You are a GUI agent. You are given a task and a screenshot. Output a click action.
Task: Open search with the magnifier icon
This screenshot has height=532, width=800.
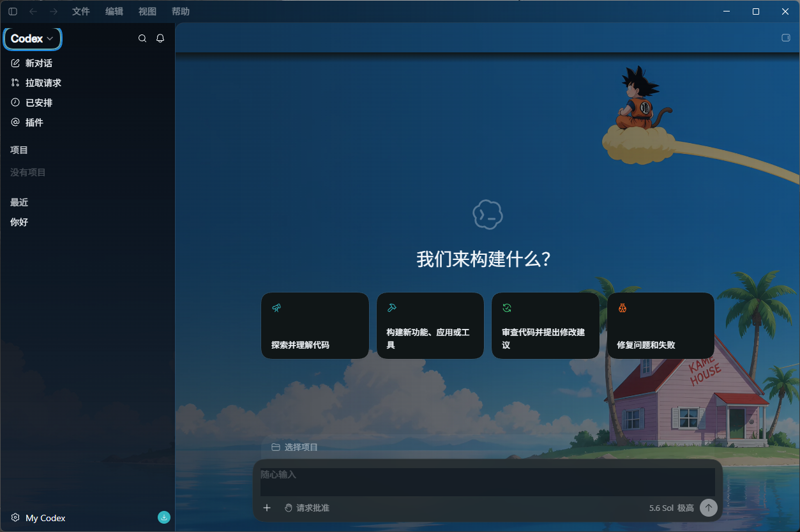point(142,38)
